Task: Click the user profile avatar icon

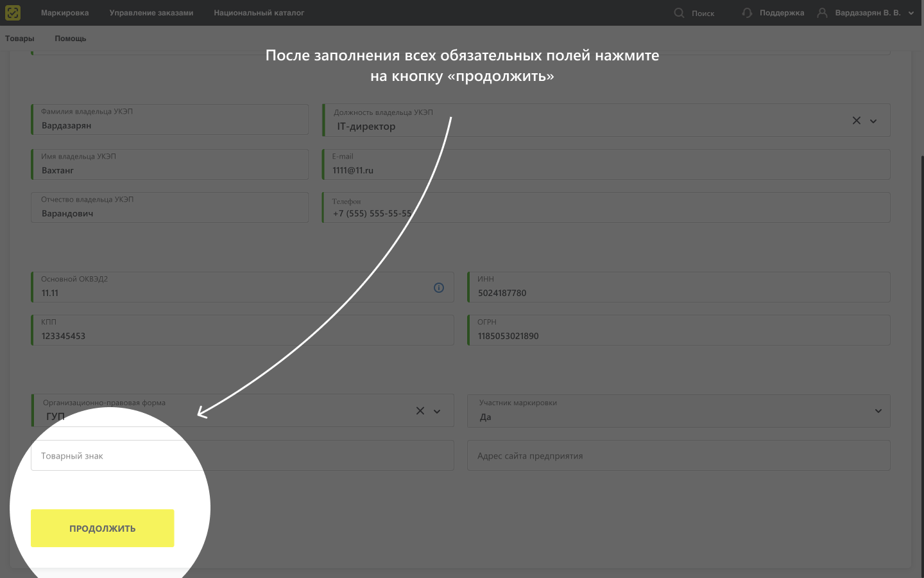Action: click(x=822, y=13)
